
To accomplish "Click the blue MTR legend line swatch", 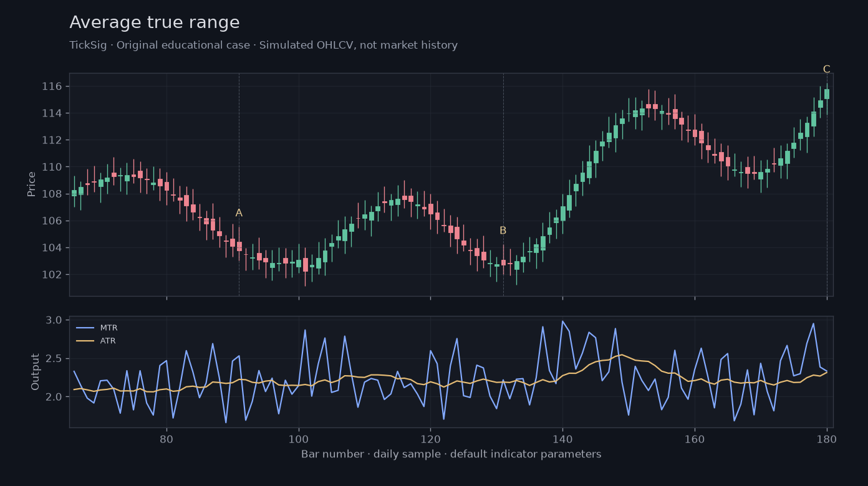I will click(x=85, y=328).
